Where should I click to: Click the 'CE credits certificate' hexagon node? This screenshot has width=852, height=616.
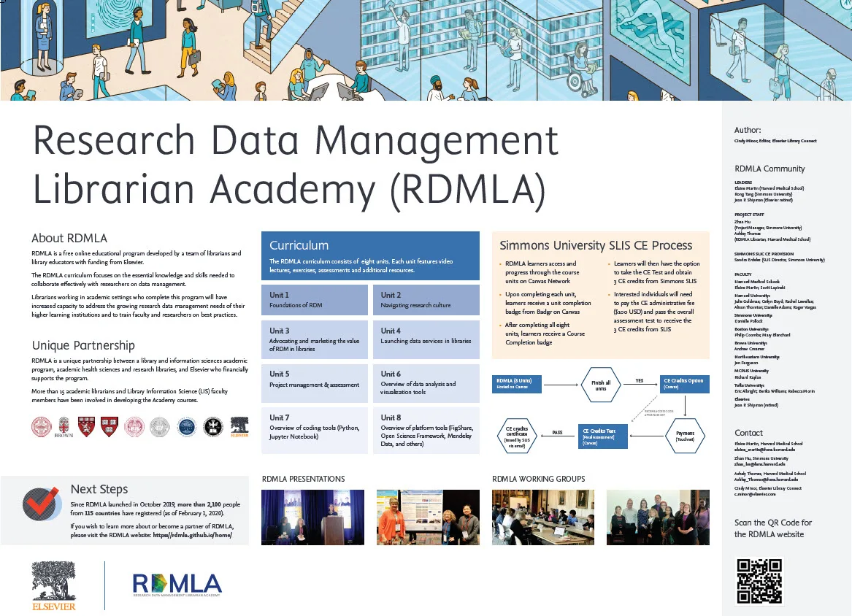coord(517,436)
